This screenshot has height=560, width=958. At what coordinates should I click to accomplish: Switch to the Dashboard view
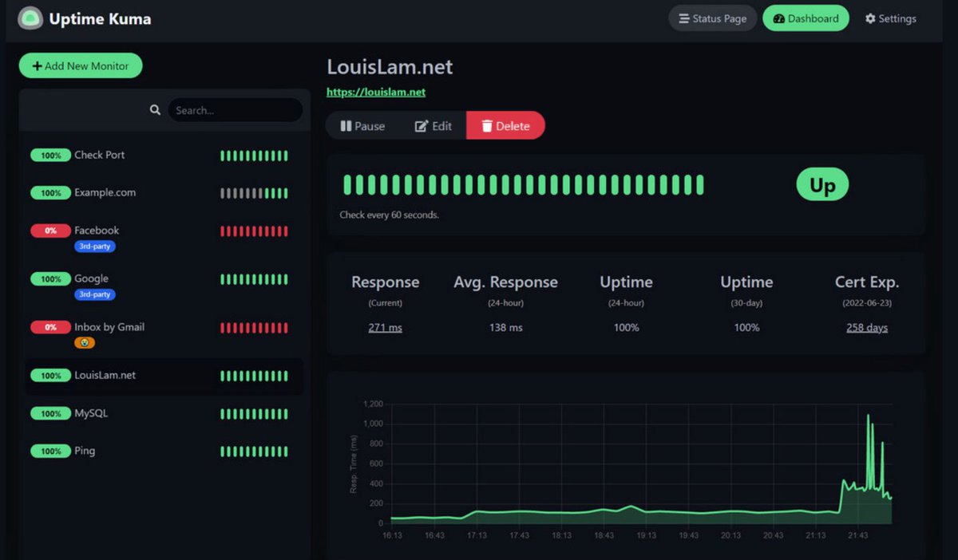[x=806, y=18]
